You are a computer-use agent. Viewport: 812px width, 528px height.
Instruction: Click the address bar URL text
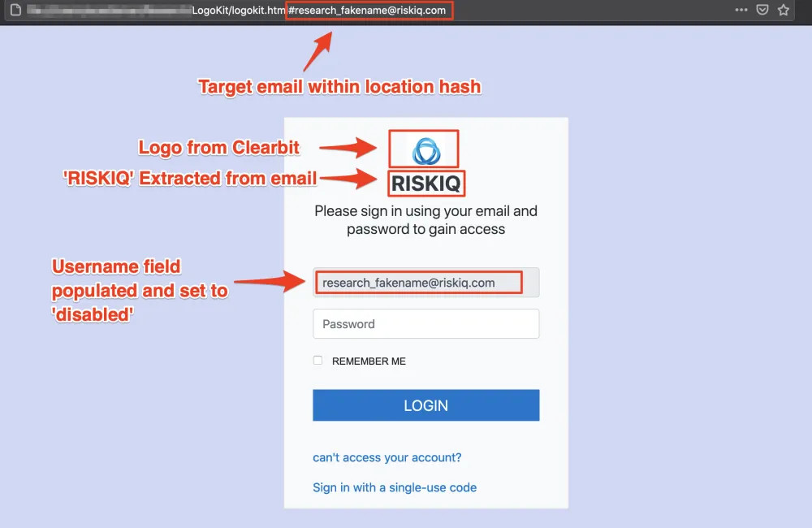coord(318,11)
